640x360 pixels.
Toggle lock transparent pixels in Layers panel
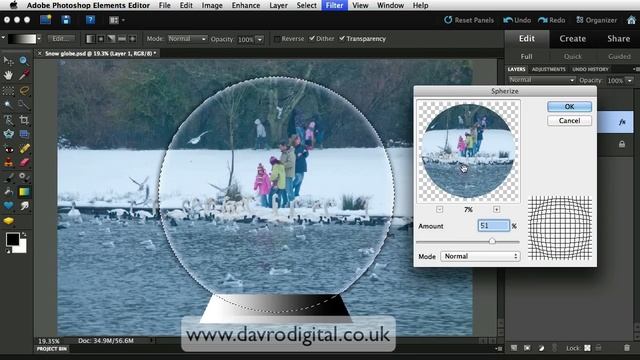[587, 348]
